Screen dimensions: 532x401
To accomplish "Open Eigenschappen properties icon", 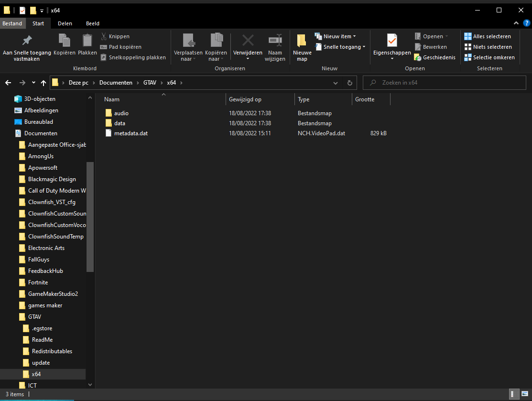I will click(x=392, y=41).
